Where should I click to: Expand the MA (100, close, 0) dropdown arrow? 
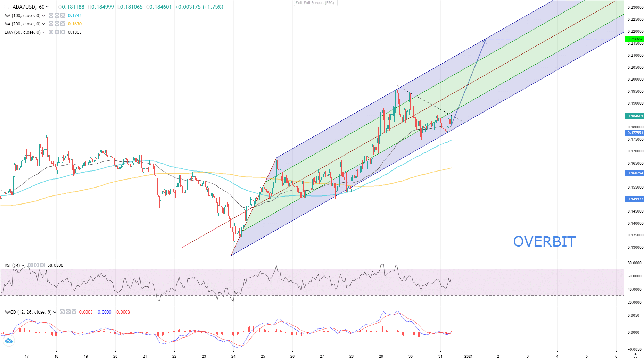tap(43, 16)
